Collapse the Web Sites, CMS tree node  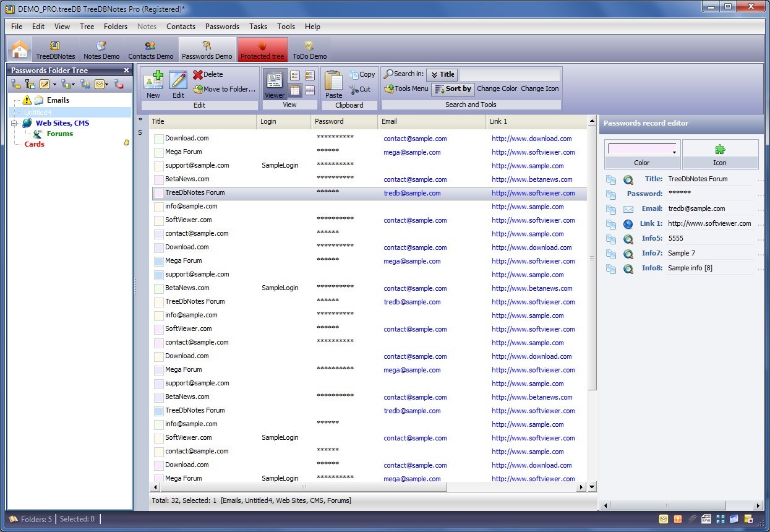[14, 123]
